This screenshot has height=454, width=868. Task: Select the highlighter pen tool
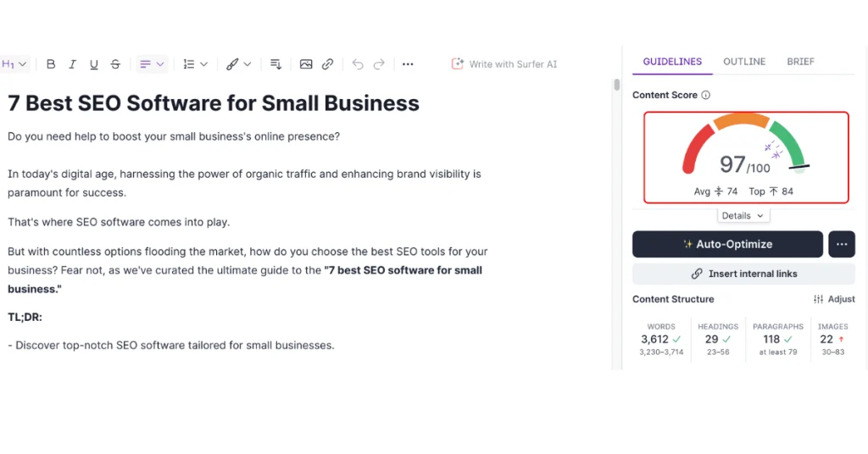[232, 64]
